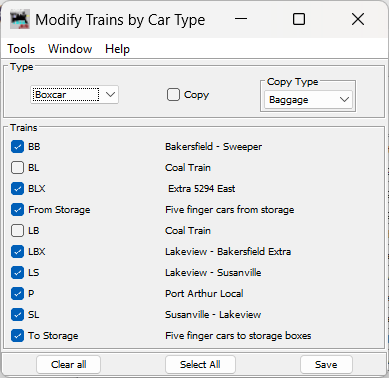
Task: Open the Window menu
Action: pyautogui.click(x=70, y=49)
